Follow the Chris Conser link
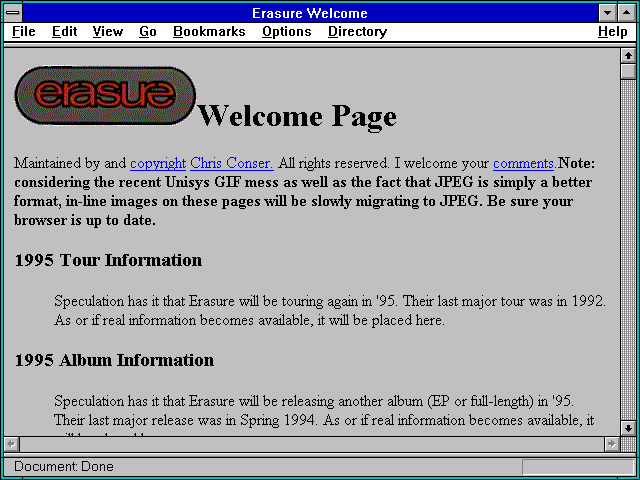Image resolution: width=640 pixels, height=480 pixels. pos(232,163)
